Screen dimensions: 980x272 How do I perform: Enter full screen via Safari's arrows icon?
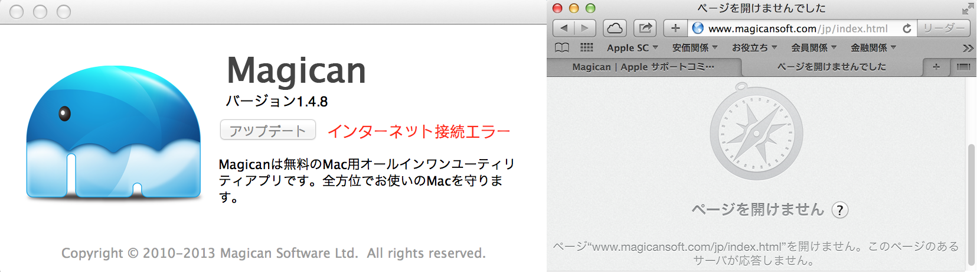pyautogui.click(x=968, y=8)
